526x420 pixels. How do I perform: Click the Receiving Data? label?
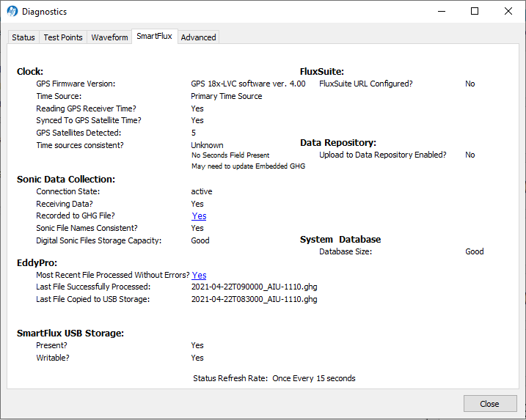65,204
